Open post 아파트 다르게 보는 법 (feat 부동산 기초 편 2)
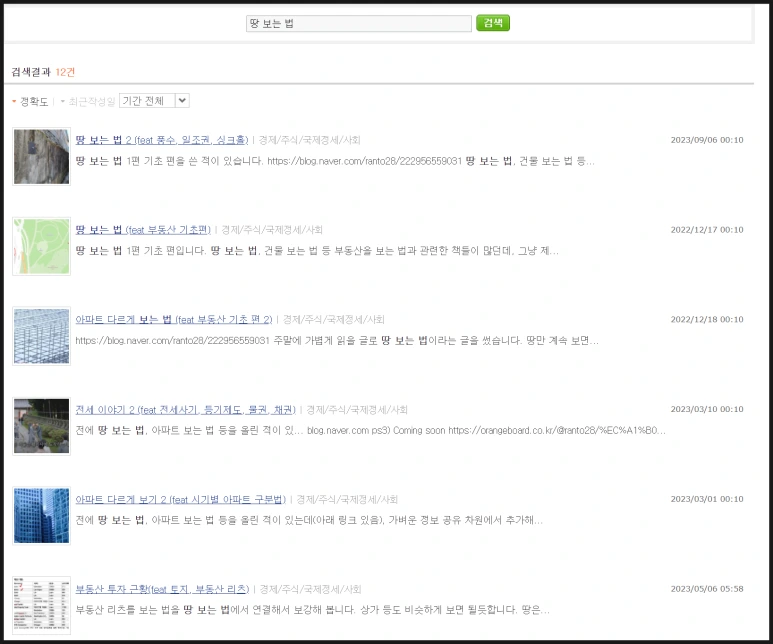The image size is (773, 644). coord(174,320)
